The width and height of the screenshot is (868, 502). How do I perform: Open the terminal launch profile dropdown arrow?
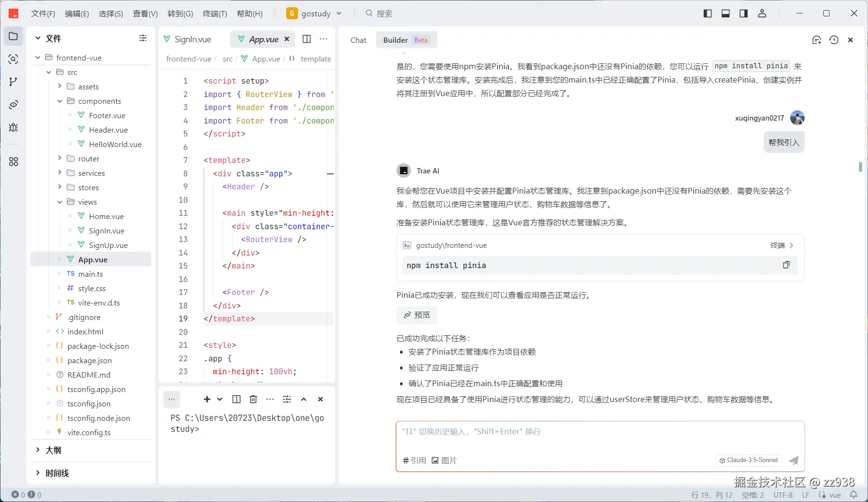[x=219, y=399]
